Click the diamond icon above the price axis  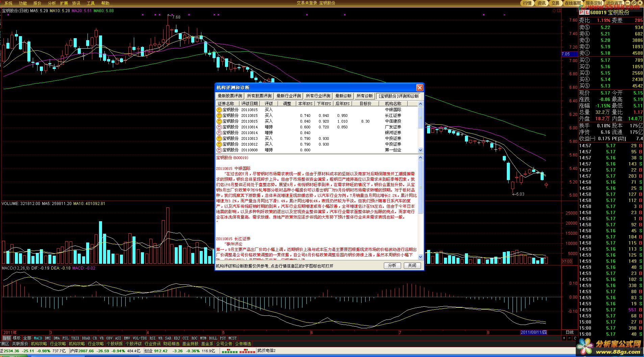tap(554, 11)
